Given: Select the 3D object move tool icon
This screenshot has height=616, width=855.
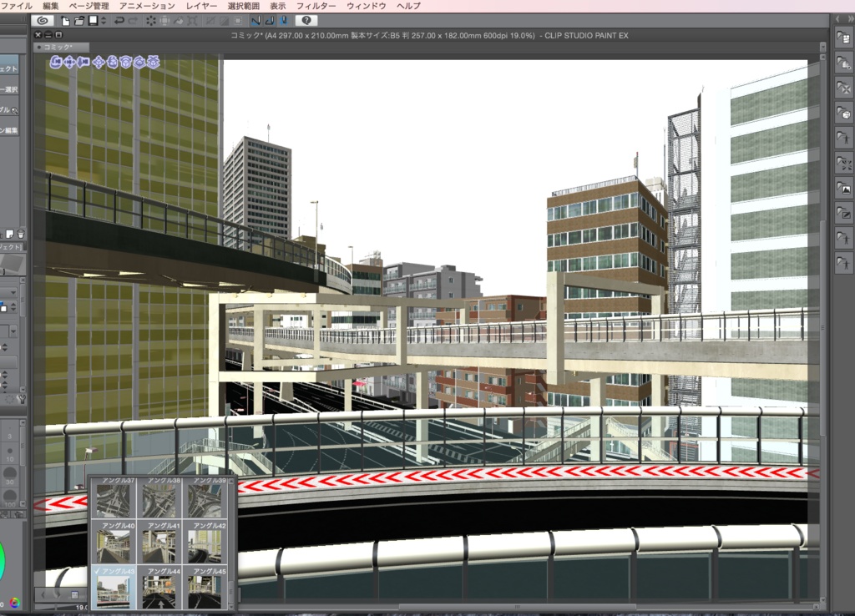Looking at the screenshot, I should click(99, 63).
